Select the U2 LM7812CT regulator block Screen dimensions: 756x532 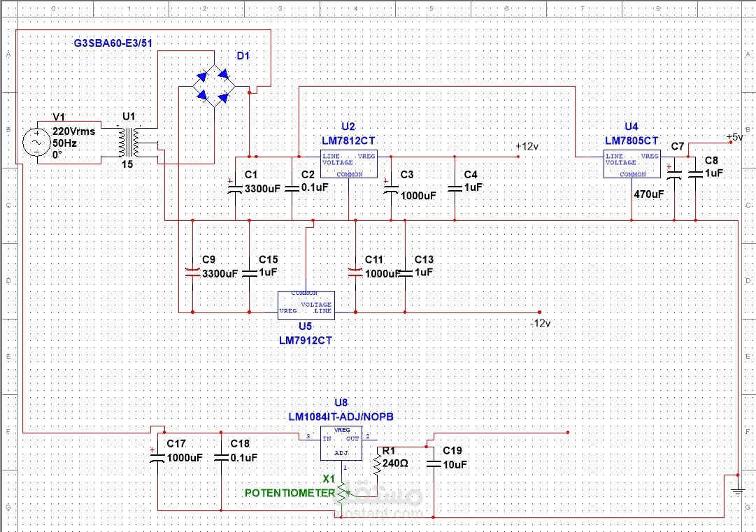point(348,164)
